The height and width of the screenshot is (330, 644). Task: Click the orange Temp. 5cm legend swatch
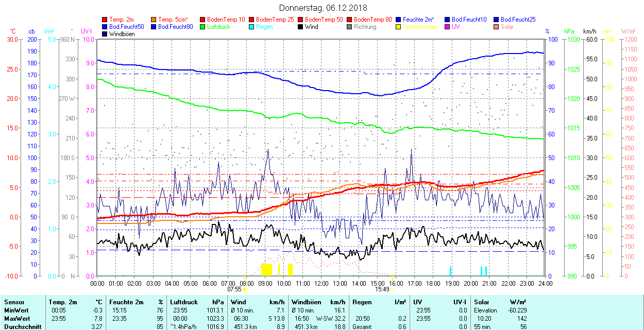point(154,20)
